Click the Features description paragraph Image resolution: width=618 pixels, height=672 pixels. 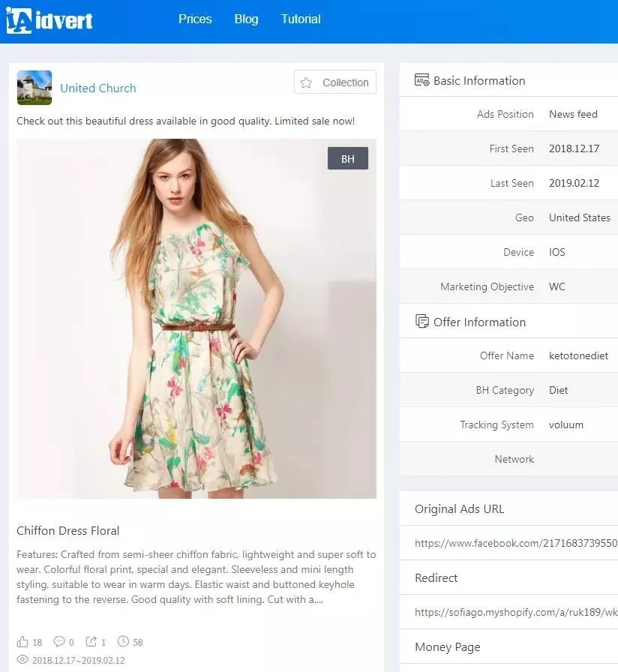pyautogui.click(x=196, y=577)
